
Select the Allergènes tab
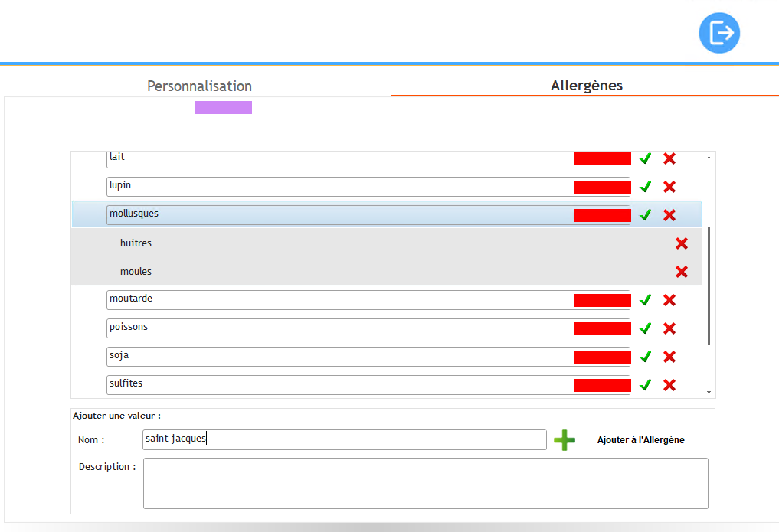click(586, 86)
